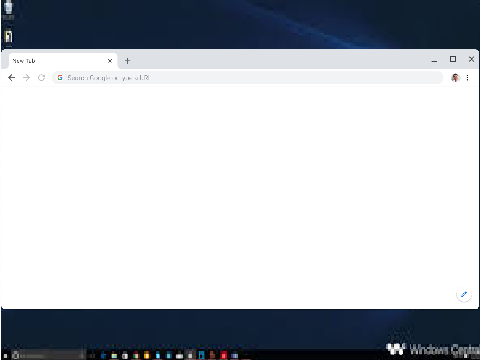Close the Chrome window
480x360 pixels.
[x=471, y=59]
